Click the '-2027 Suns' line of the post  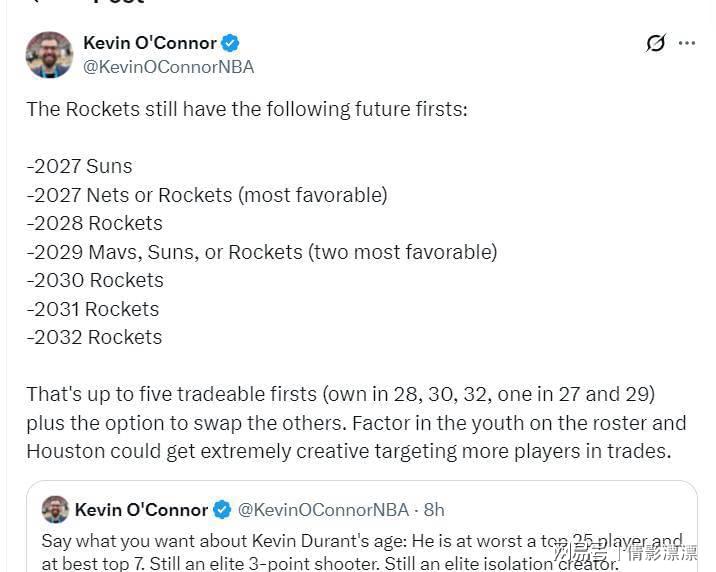click(79, 166)
